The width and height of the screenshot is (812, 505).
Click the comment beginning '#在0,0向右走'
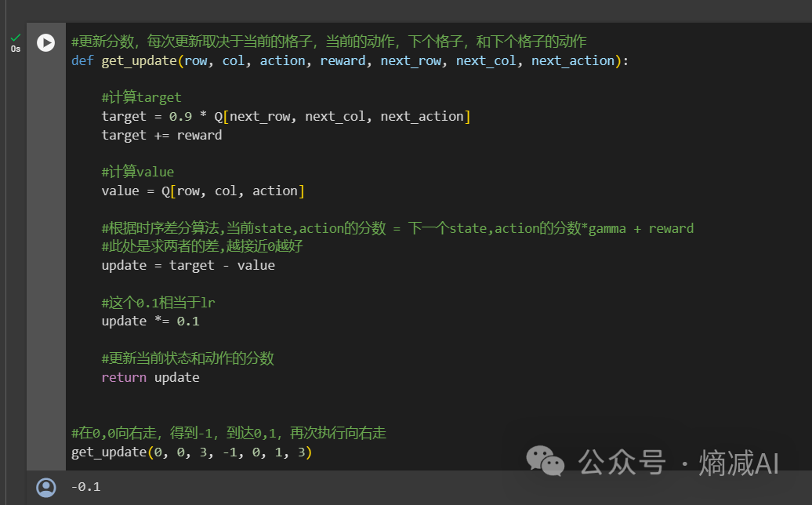[228, 433]
